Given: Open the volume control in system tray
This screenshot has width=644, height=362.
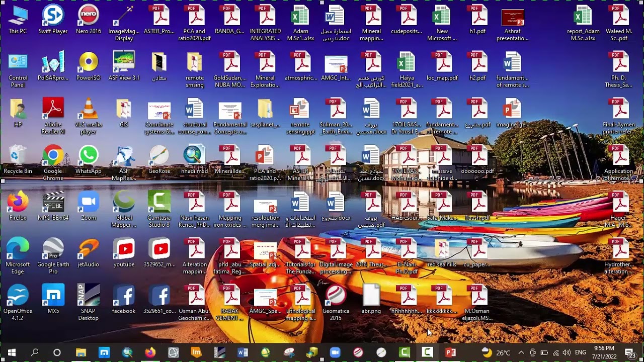Looking at the screenshot, I should tap(567, 352).
